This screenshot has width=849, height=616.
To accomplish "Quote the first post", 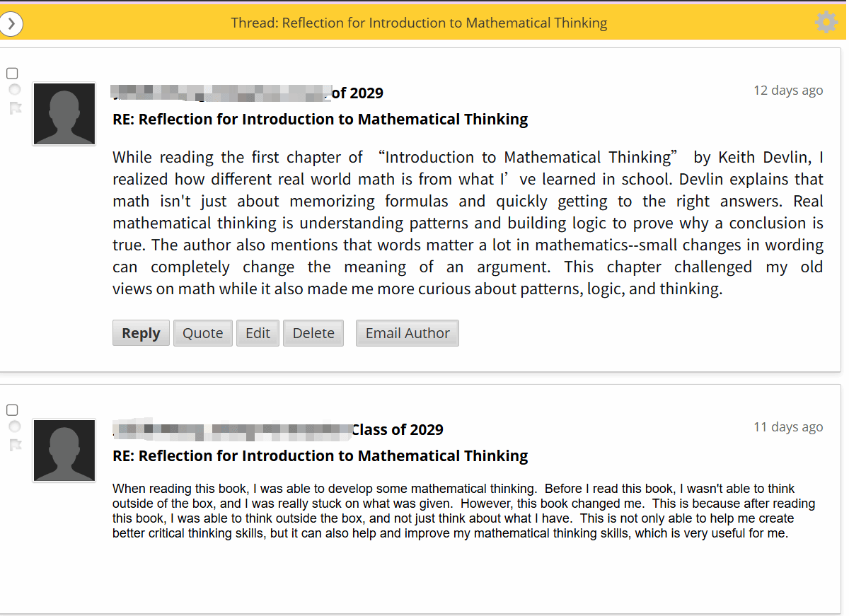I will pos(202,333).
